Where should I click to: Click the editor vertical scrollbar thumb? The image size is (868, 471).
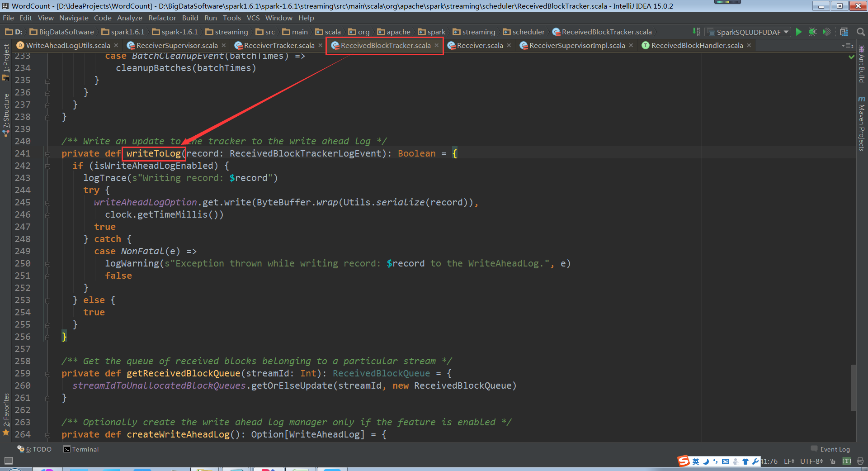coord(853,387)
